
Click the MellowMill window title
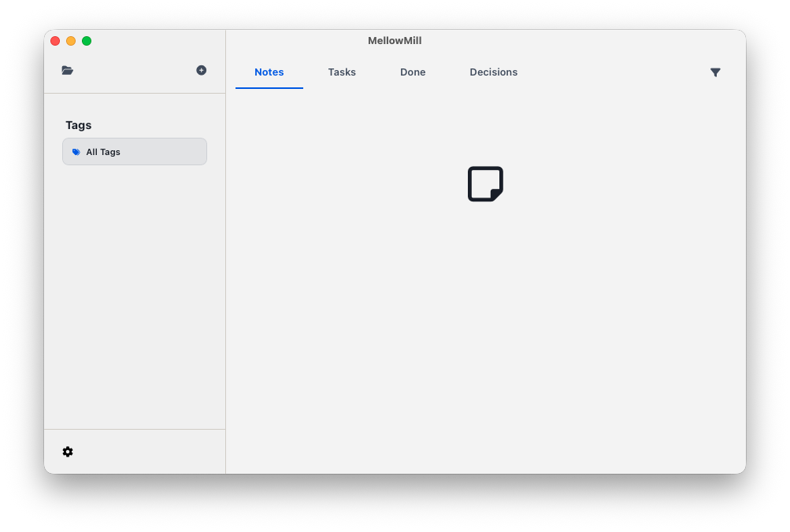pyautogui.click(x=395, y=41)
